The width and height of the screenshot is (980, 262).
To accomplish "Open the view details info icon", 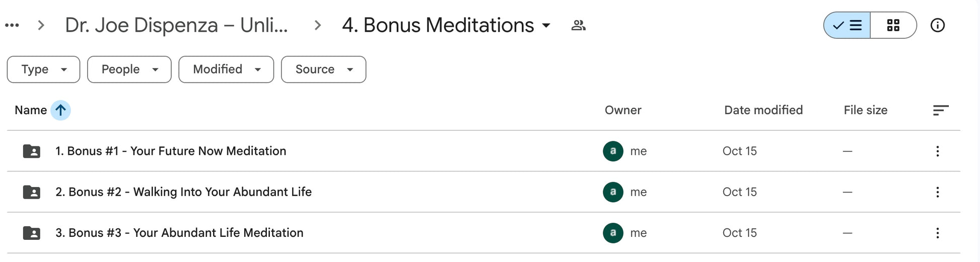I will pyautogui.click(x=937, y=25).
